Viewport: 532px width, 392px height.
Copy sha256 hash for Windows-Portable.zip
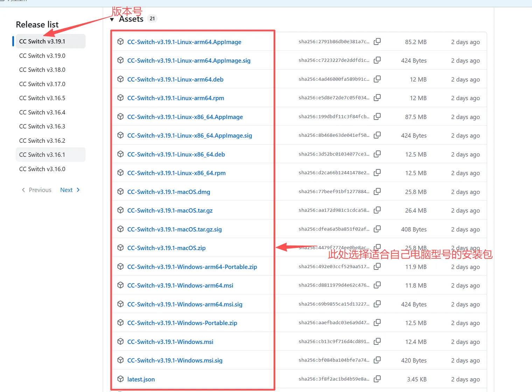(x=377, y=323)
